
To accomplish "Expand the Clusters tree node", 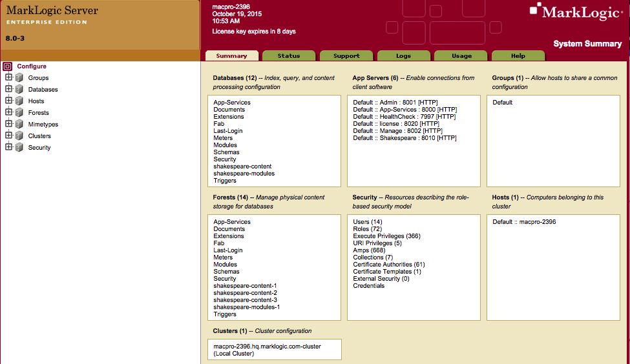I will coord(8,136).
